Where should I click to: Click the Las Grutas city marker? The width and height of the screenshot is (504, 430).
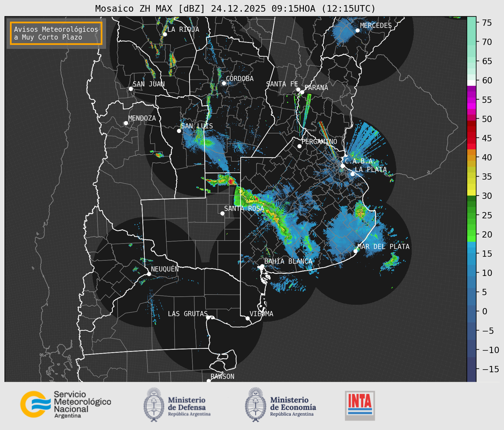208,317
